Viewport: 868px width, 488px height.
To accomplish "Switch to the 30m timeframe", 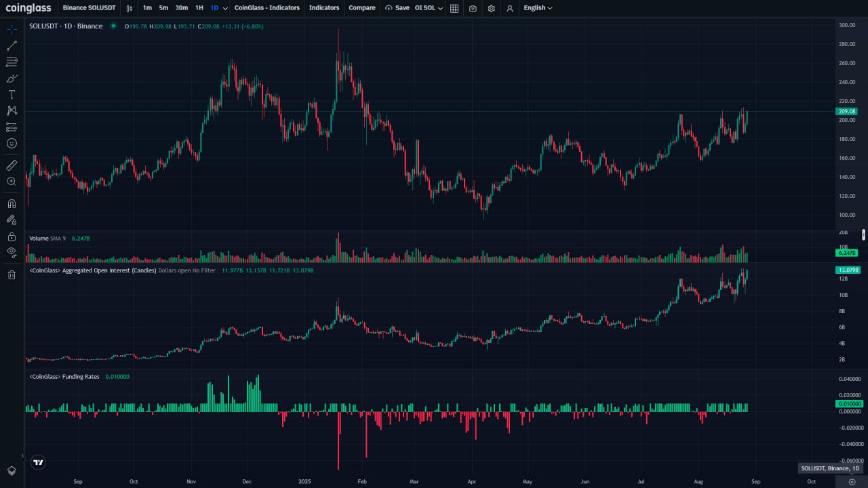I will (x=182, y=8).
